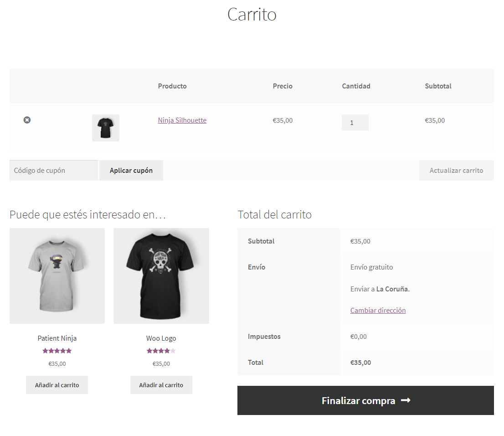Viewport: 504px width, 436px height.
Task: Add Woo Logo to the cart
Action: pyautogui.click(x=161, y=385)
